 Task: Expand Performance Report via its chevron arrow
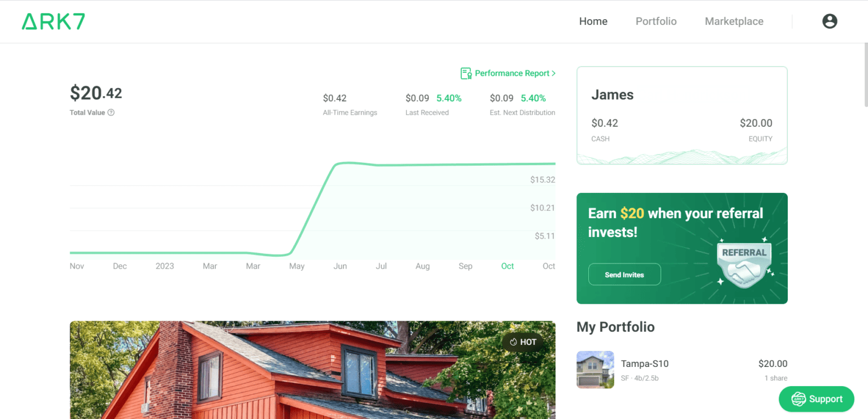(553, 73)
